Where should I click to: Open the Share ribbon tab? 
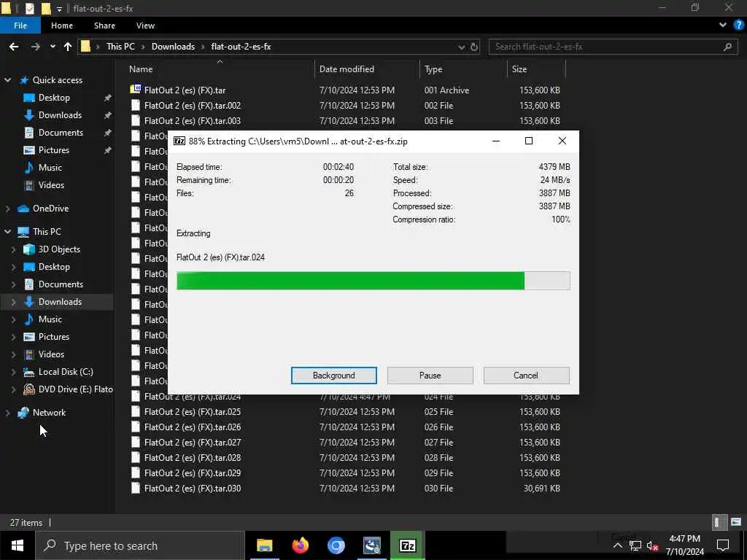pos(104,26)
